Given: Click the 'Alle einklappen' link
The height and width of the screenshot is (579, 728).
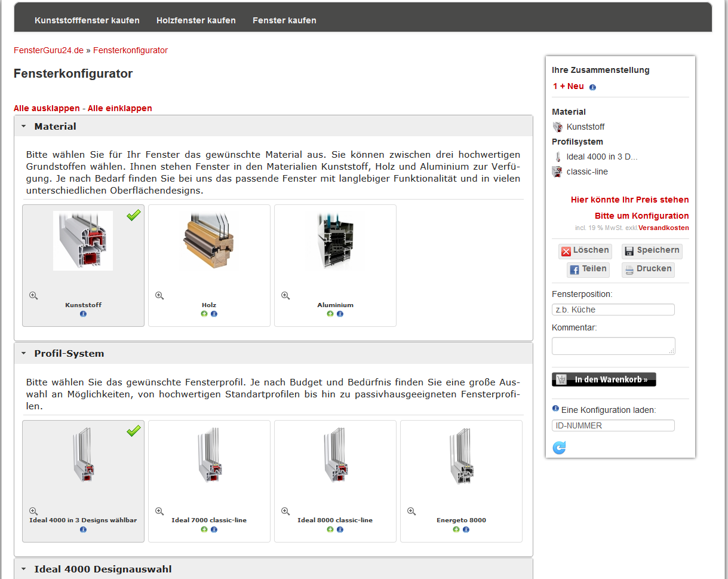Looking at the screenshot, I should point(120,108).
